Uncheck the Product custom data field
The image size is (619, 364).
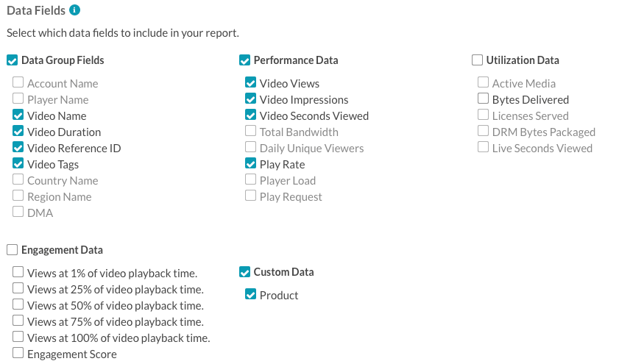click(250, 294)
